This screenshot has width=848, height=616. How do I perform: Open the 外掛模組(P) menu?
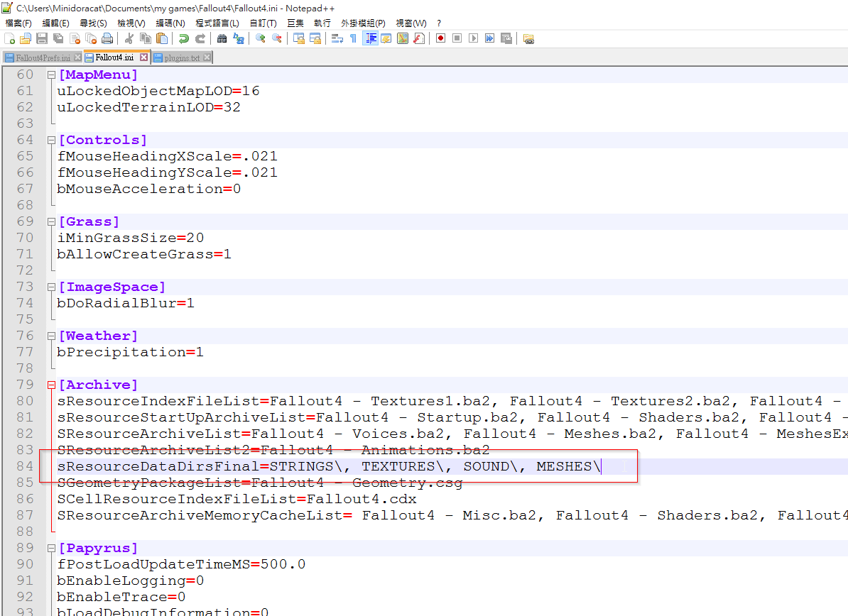click(363, 23)
